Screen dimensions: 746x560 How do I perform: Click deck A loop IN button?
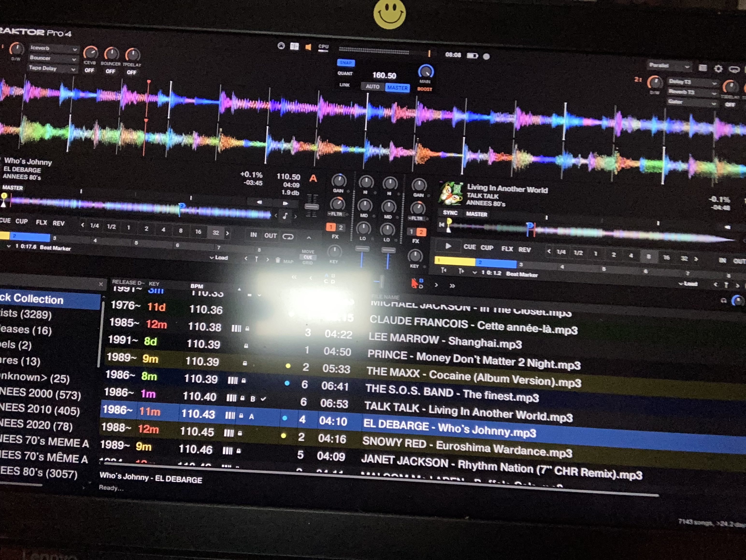[254, 235]
